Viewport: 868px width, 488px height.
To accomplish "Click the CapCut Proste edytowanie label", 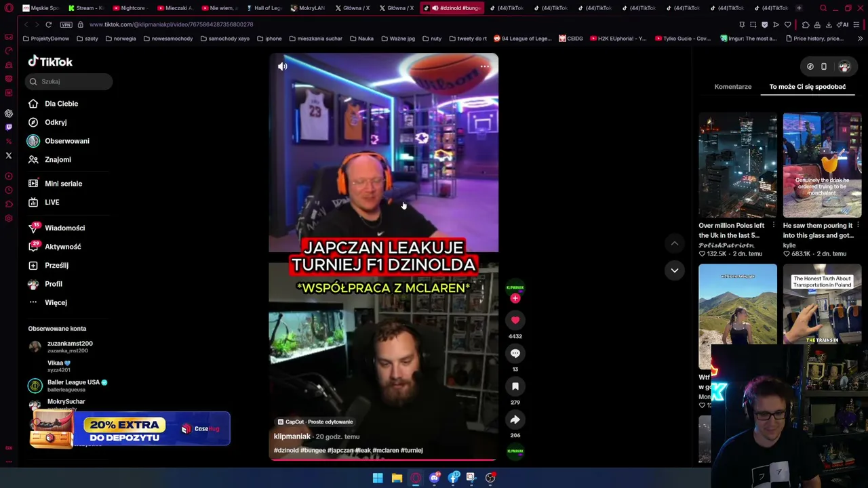I will point(315,422).
